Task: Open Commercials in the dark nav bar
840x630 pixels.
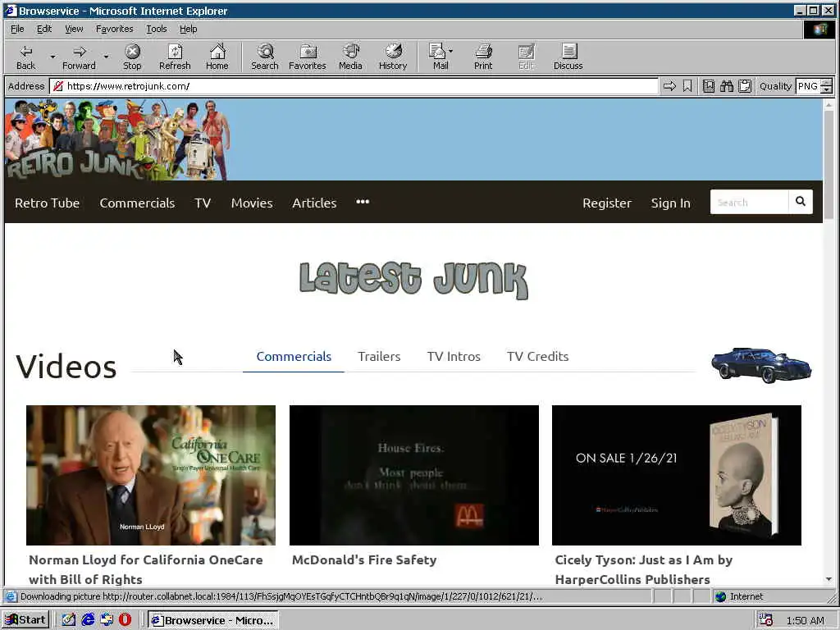Action: [x=137, y=203]
